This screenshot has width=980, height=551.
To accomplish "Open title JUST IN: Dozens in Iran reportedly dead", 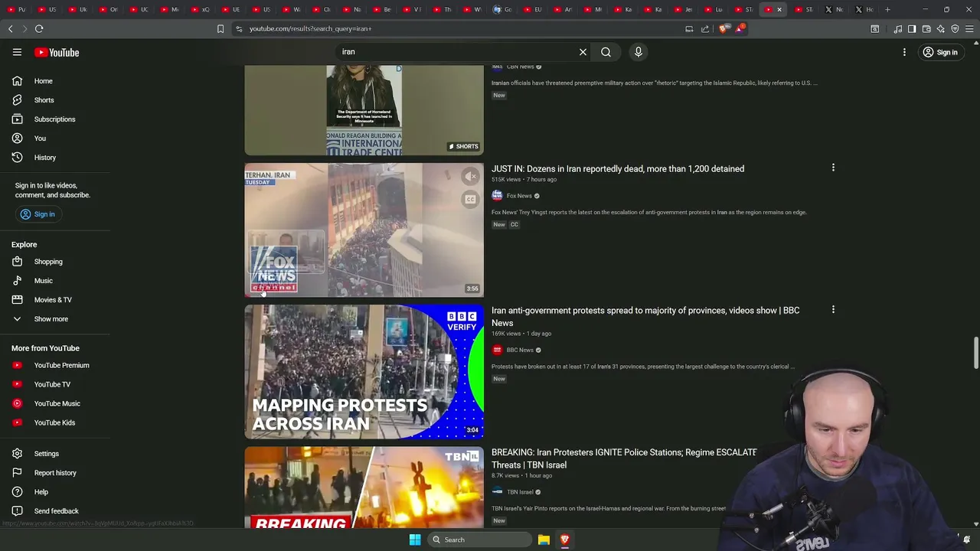I will 618,168.
